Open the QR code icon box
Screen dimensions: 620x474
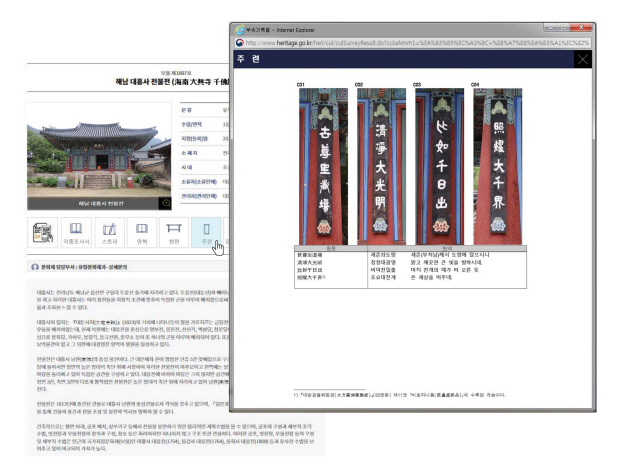[x=43, y=232]
